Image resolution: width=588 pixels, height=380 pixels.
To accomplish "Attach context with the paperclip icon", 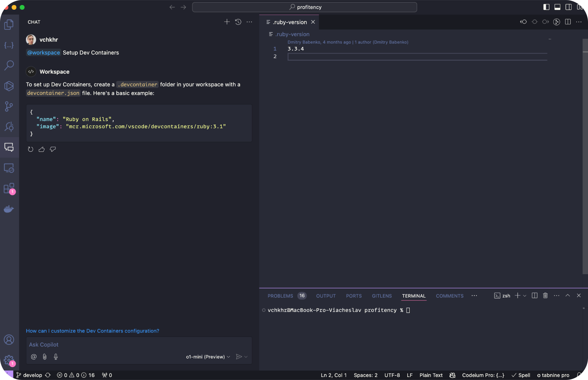I will tap(45, 357).
